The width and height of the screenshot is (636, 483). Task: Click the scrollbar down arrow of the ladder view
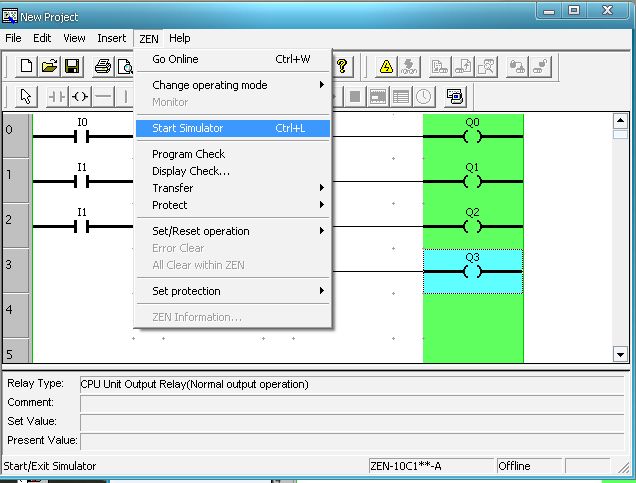[x=620, y=355]
